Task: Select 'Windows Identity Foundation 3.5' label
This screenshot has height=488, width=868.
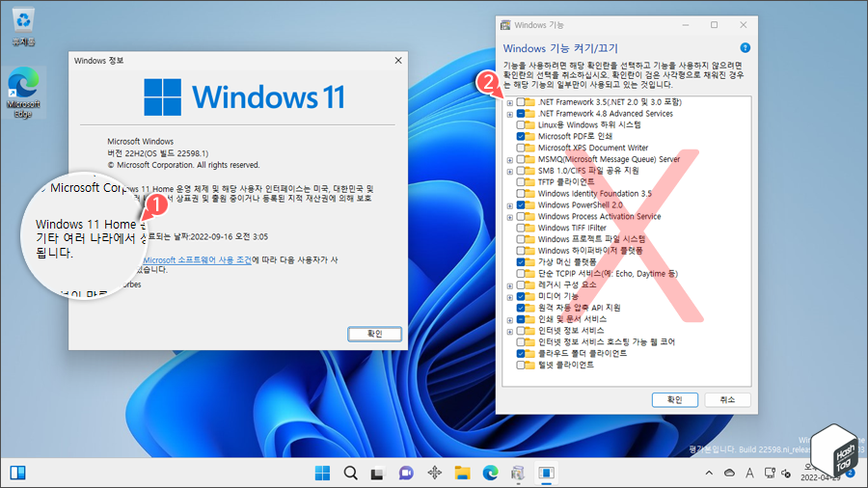Action: (x=594, y=194)
